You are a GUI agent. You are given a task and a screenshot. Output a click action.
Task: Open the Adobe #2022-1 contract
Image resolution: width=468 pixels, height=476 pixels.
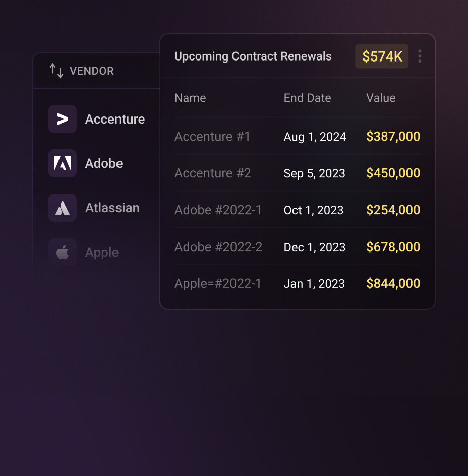218,210
